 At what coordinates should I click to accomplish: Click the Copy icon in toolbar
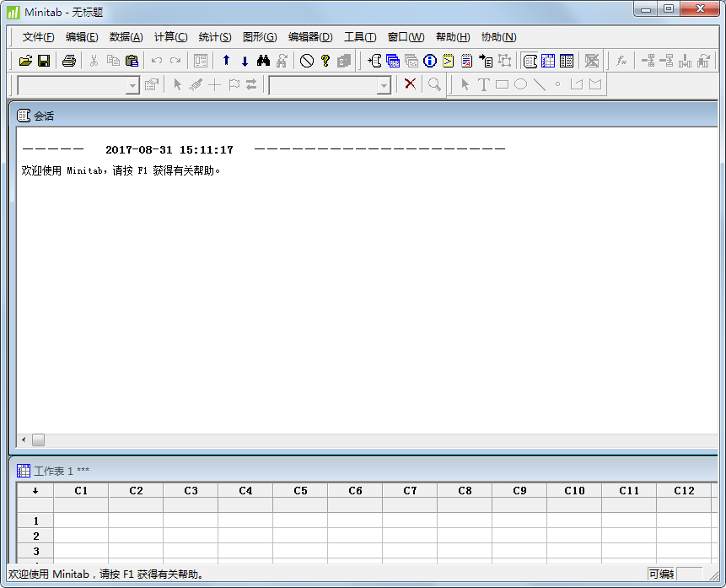tap(113, 61)
